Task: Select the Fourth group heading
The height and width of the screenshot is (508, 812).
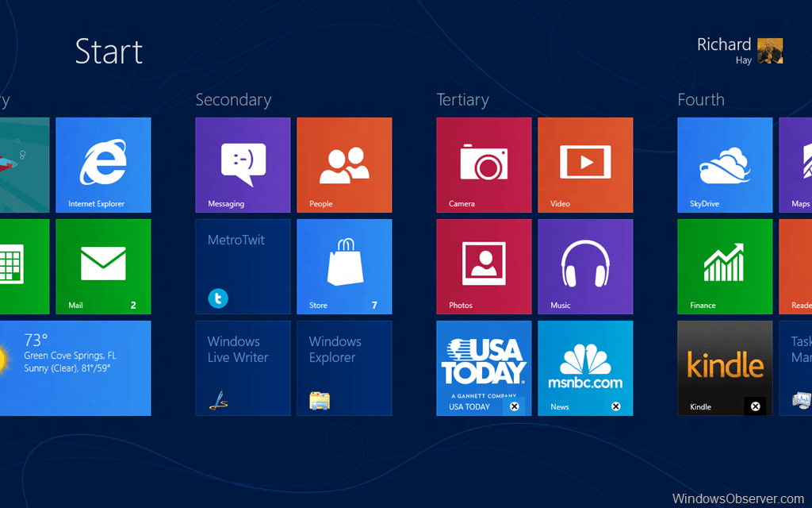Action: (x=701, y=99)
